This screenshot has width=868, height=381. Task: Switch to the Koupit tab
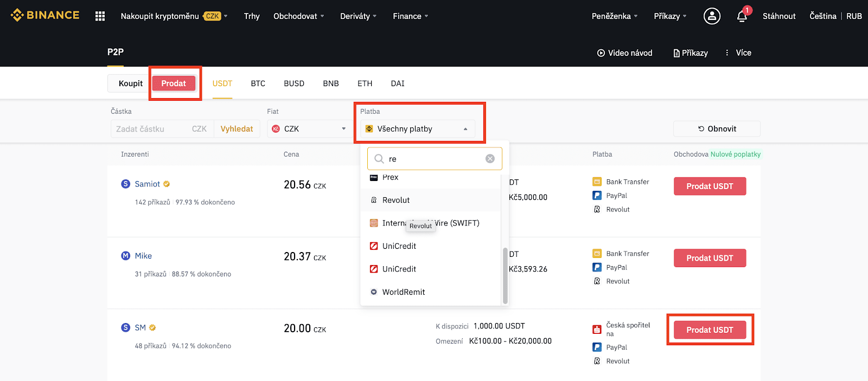(x=130, y=83)
